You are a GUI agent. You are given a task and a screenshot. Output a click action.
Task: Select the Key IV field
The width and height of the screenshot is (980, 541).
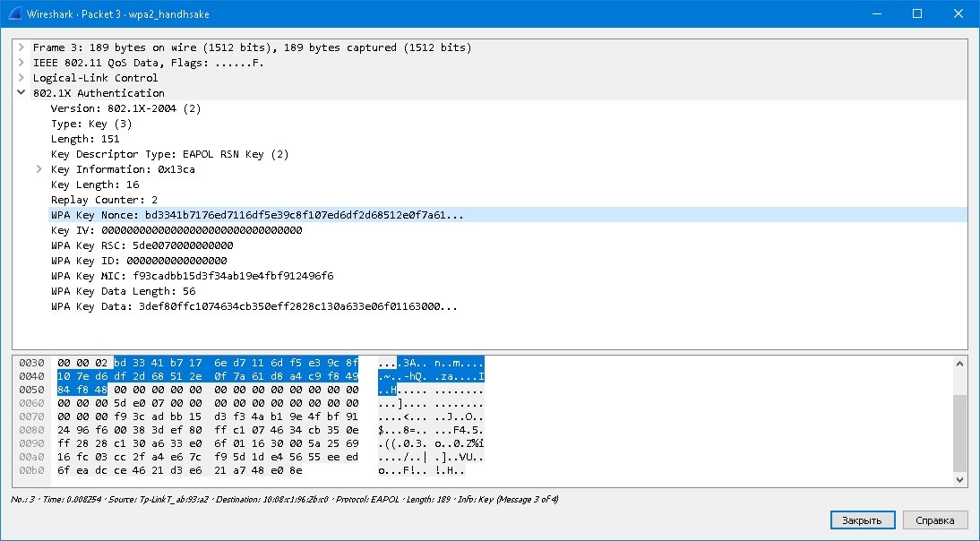(x=176, y=230)
